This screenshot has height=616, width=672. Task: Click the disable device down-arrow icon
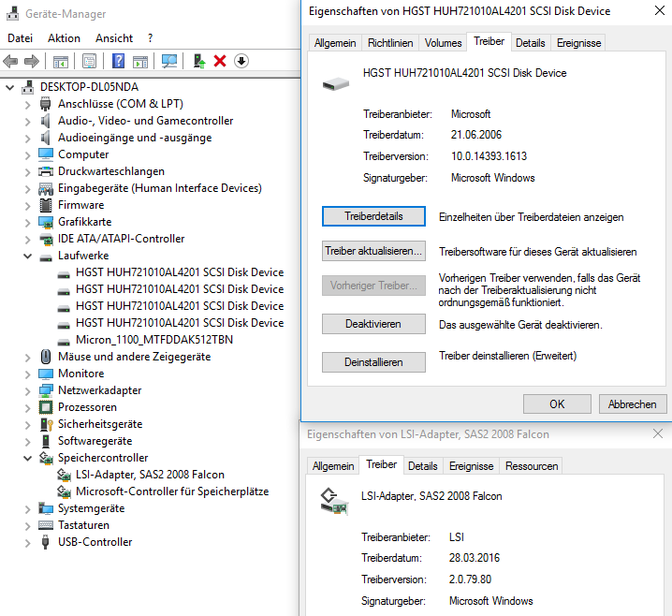tap(241, 61)
